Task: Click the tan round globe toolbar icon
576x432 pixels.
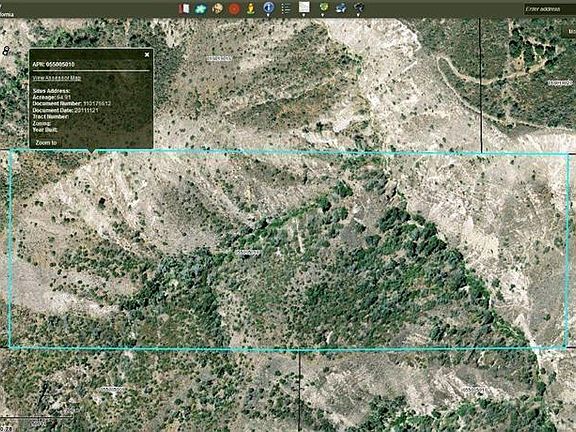Action: pos(217,8)
